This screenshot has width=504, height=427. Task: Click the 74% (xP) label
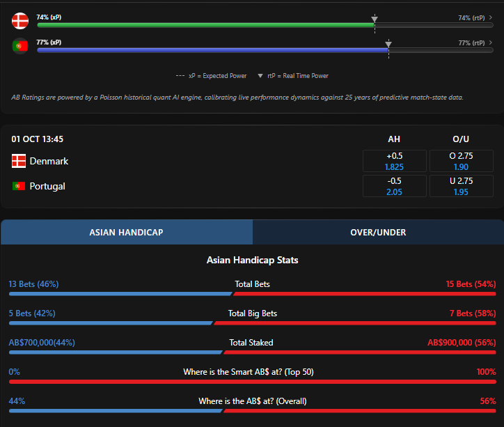point(49,17)
